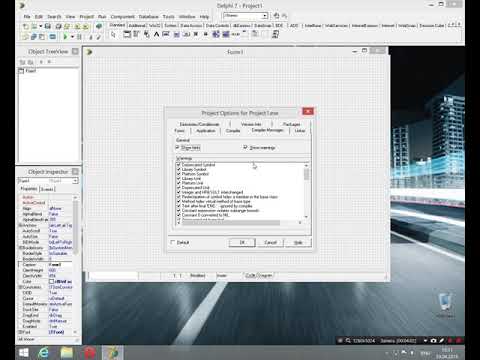Click the Caption property value field
The image size is (480, 360).
[x=60, y=265]
